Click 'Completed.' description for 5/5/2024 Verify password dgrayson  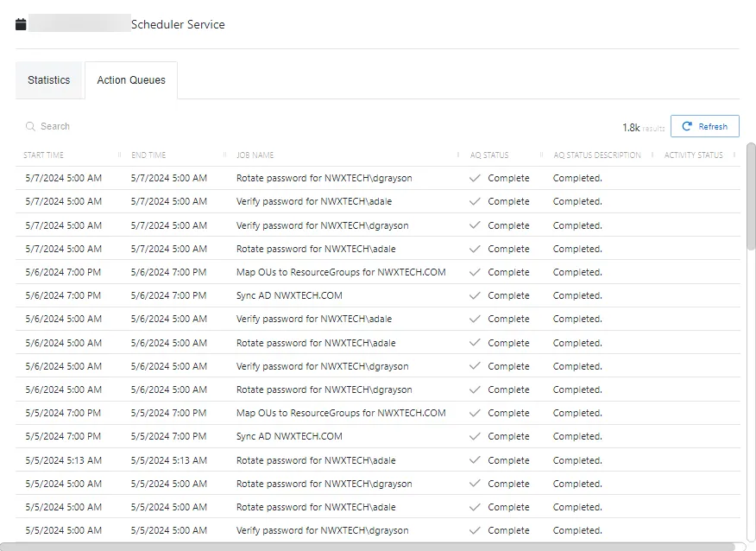[577, 530]
